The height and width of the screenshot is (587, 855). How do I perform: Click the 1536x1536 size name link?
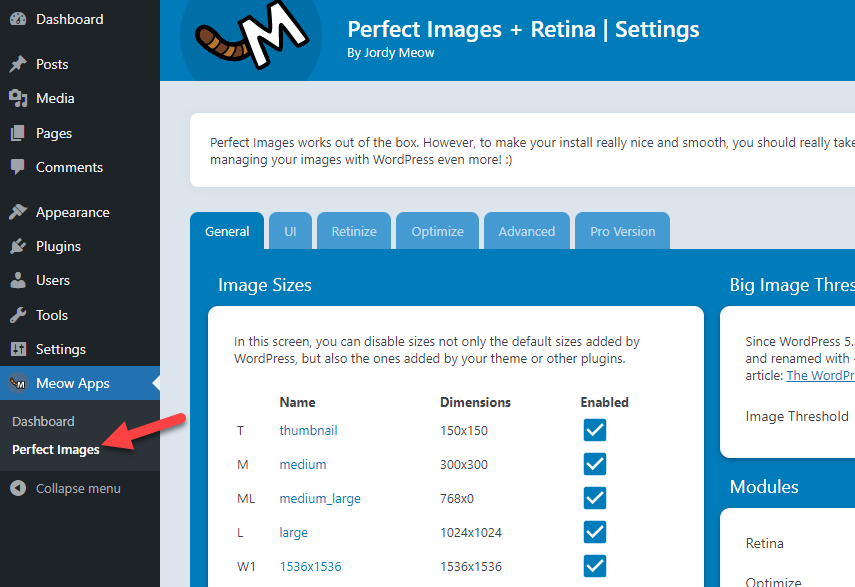310,567
